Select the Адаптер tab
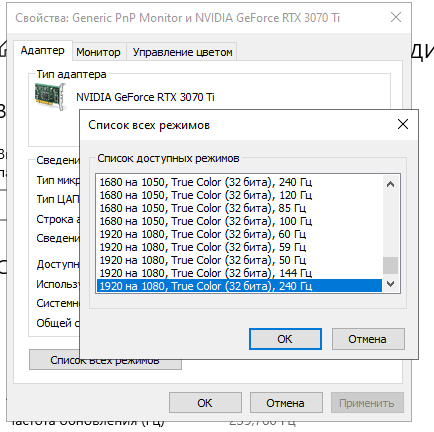The width and height of the screenshot is (434, 432). (43, 51)
